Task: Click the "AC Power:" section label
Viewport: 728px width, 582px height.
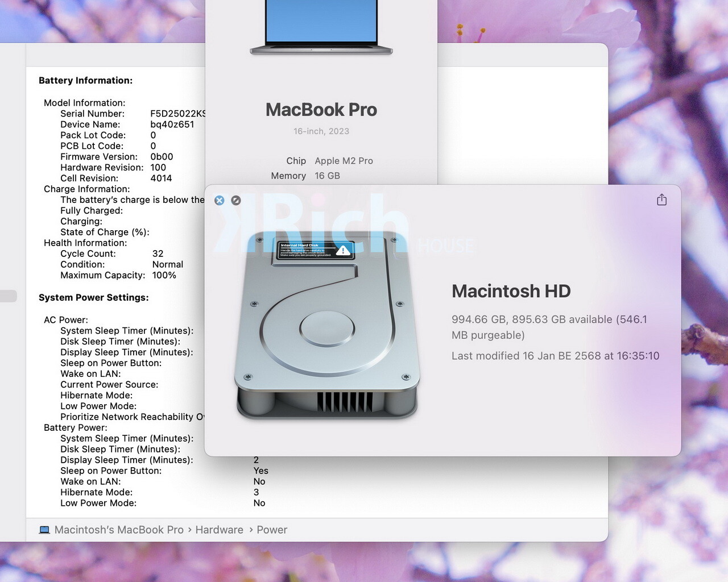Action: 66,320
